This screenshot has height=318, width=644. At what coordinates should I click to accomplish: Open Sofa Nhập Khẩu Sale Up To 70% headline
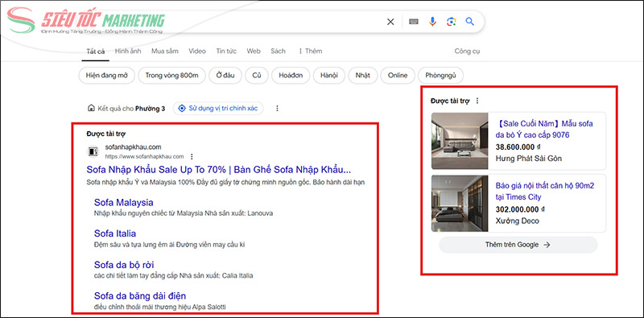(219, 170)
